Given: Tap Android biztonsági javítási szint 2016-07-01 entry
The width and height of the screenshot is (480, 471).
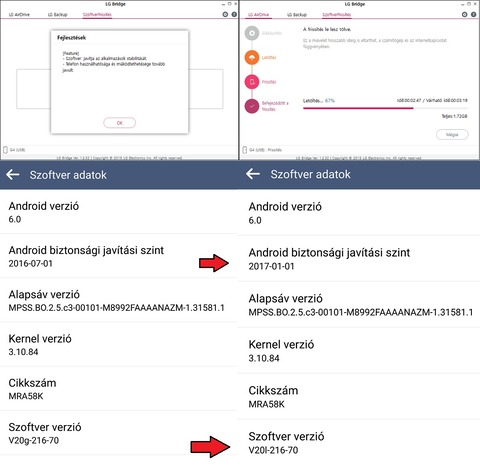Looking at the screenshot, I should 119,256.
